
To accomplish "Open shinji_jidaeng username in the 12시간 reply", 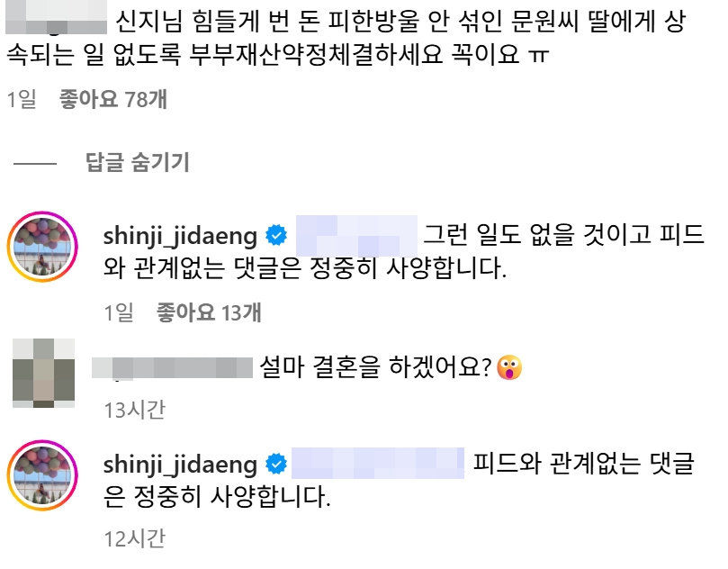I will 183,465.
